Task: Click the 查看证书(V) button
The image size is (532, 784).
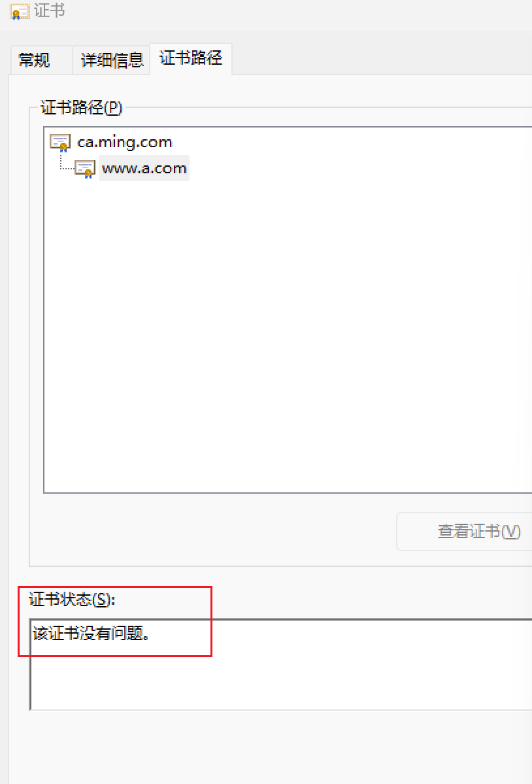Action: point(465,532)
